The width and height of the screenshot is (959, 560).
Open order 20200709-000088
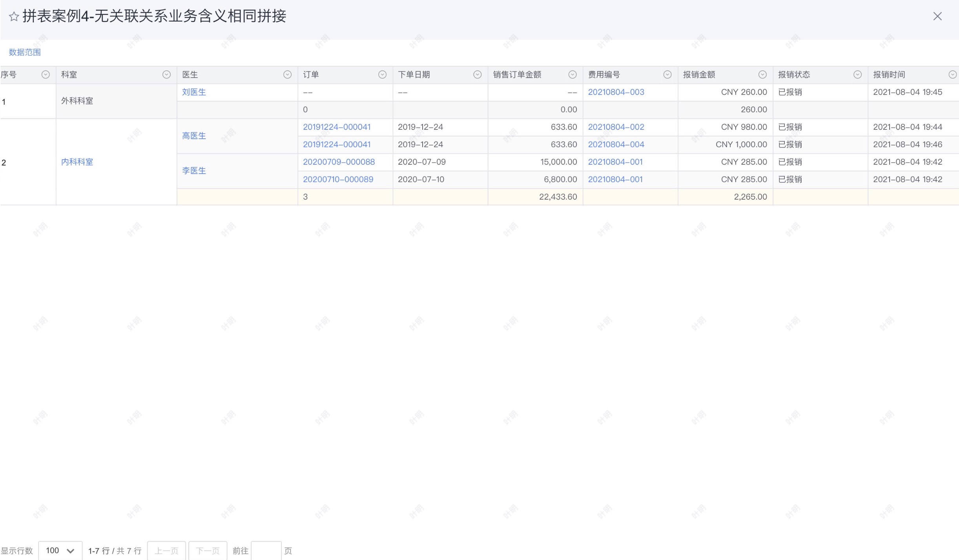coord(339,162)
